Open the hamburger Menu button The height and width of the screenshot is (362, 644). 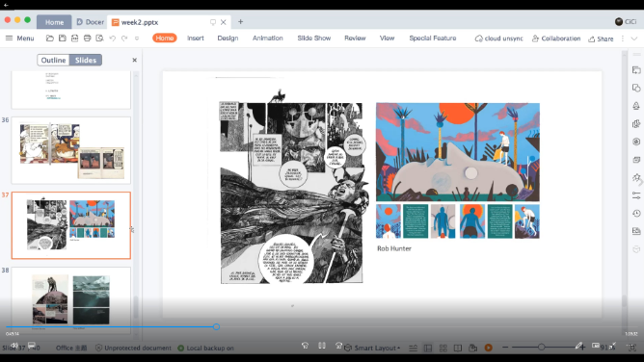pyautogui.click(x=19, y=39)
